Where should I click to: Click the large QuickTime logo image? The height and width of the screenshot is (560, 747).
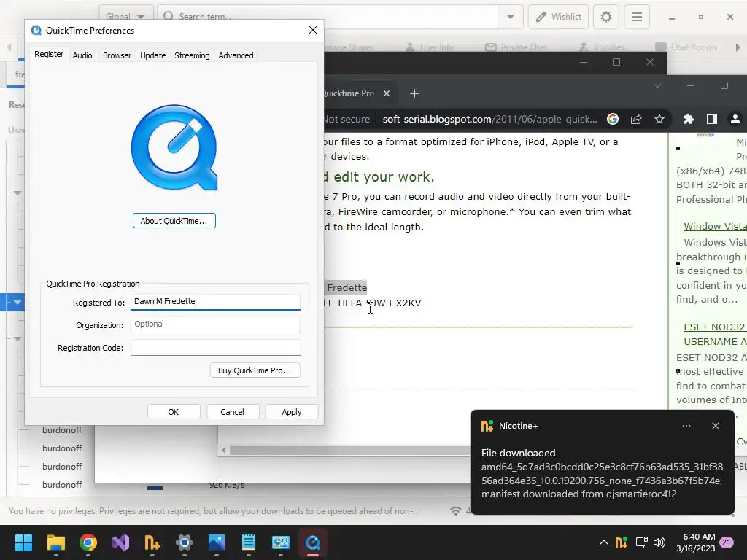tap(174, 147)
